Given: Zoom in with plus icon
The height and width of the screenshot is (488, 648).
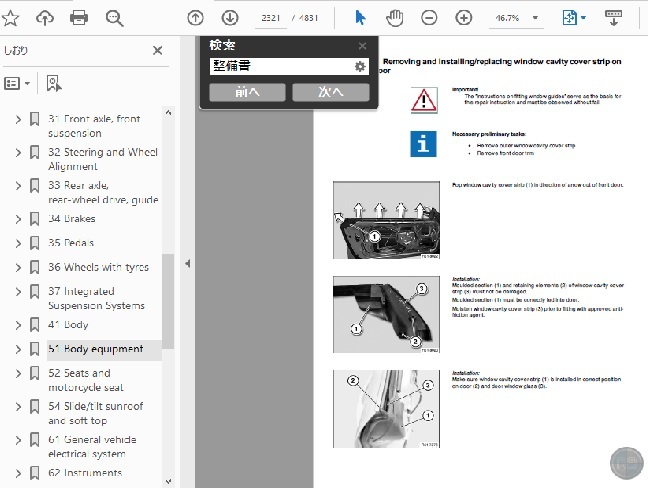Looking at the screenshot, I should click(x=463, y=18).
